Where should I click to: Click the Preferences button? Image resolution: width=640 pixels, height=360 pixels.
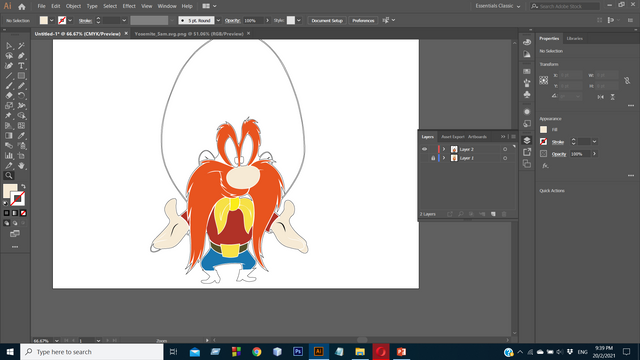(363, 20)
